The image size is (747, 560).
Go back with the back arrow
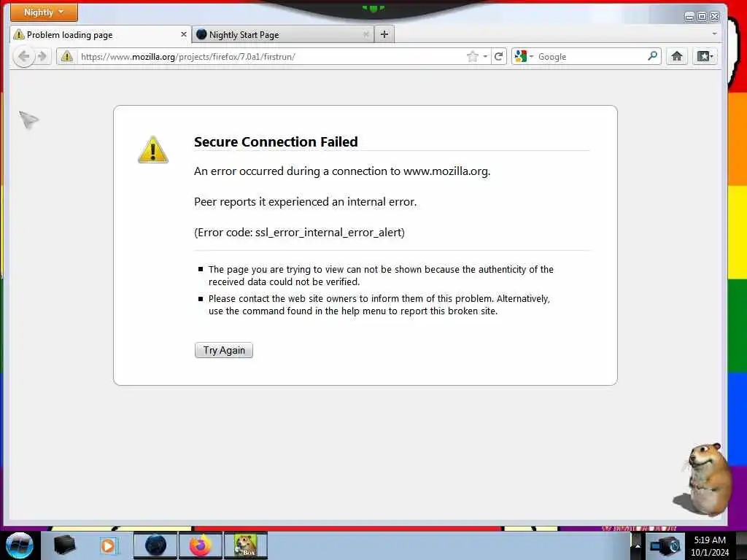pos(24,57)
